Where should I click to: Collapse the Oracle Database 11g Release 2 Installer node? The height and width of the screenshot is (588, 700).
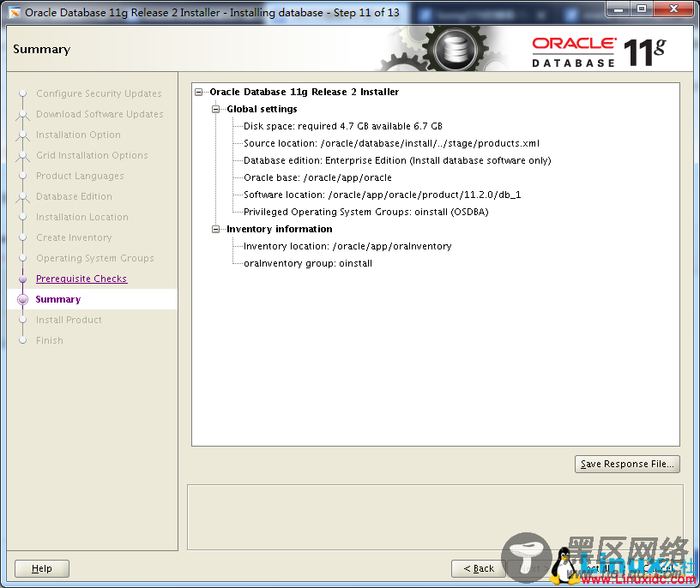199,93
